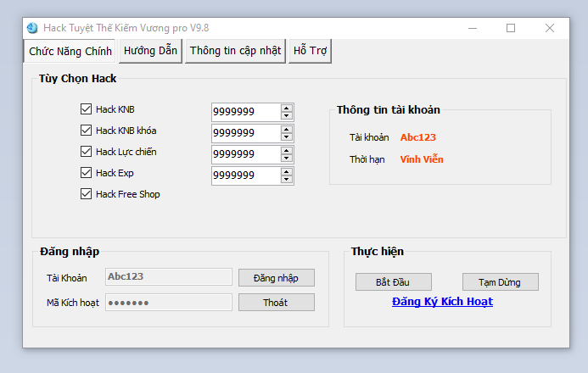This screenshot has width=588, height=373.
Task: Click the Tài Khoản input field
Action: pos(168,276)
